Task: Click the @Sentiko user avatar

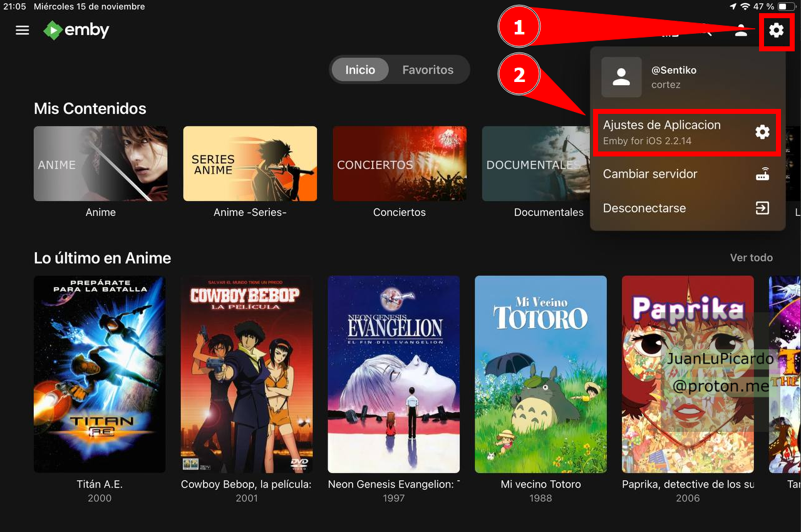Action: point(621,78)
